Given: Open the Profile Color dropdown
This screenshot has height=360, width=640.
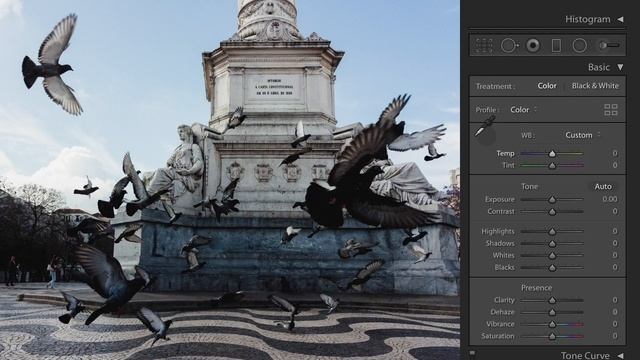Looking at the screenshot, I should coord(523,109).
